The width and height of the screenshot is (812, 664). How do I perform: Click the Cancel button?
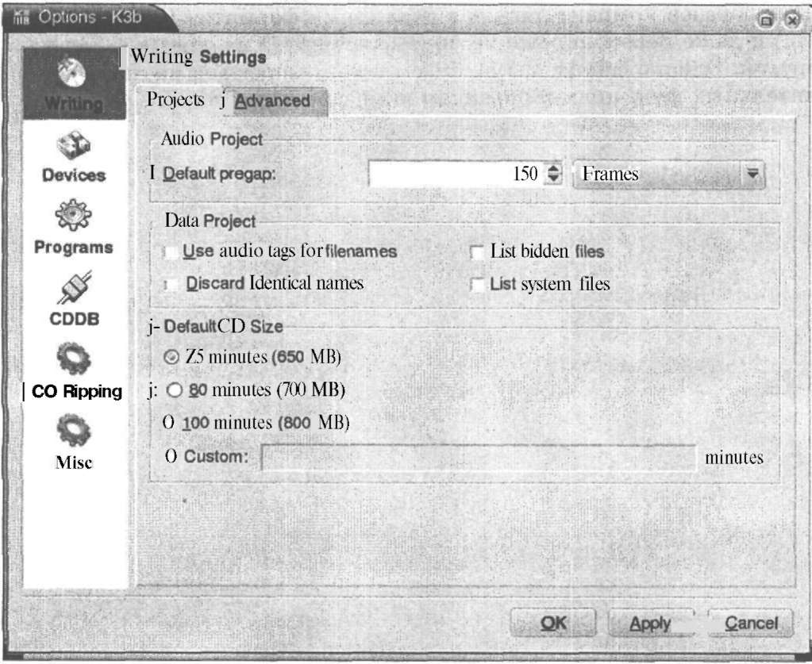[751, 623]
